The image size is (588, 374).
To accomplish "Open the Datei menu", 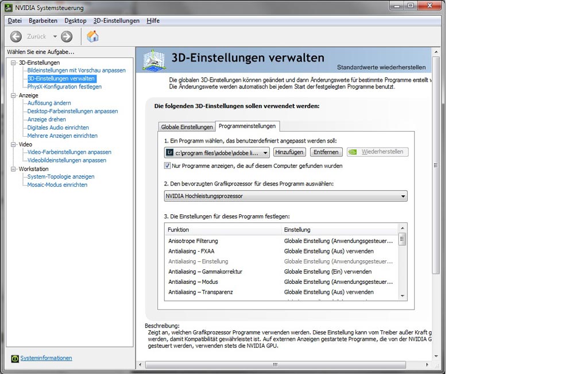I will click(x=14, y=21).
